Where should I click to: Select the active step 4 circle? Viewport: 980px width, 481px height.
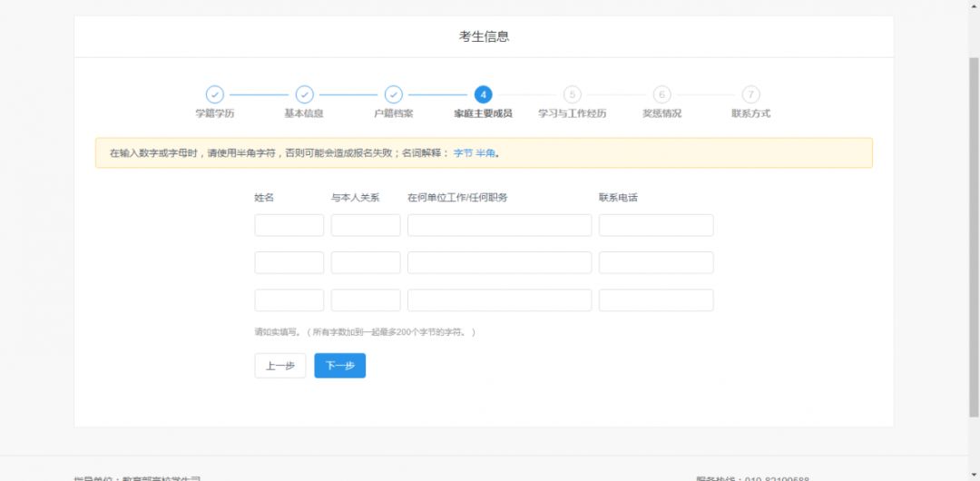click(483, 94)
